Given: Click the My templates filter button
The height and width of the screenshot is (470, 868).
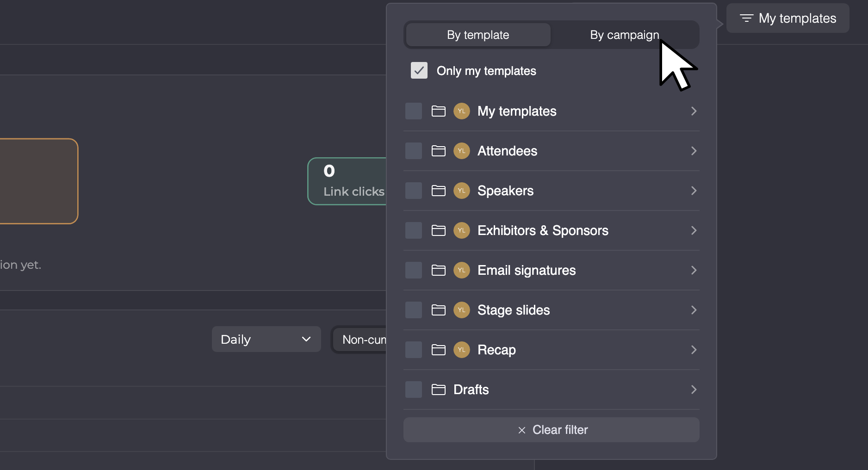Looking at the screenshot, I should coord(787,18).
